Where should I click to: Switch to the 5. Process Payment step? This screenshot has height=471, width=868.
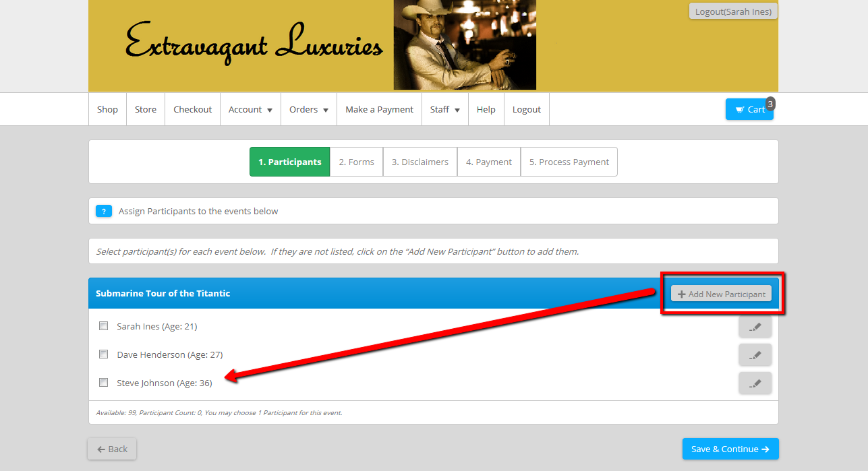(x=569, y=162)
